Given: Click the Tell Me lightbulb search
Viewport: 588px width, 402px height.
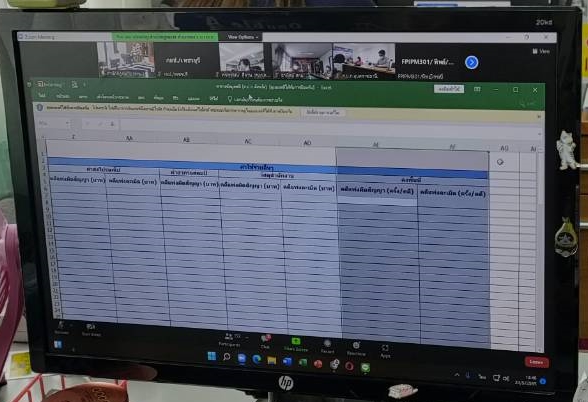Looking at the screenshot, I should (255, 100).
